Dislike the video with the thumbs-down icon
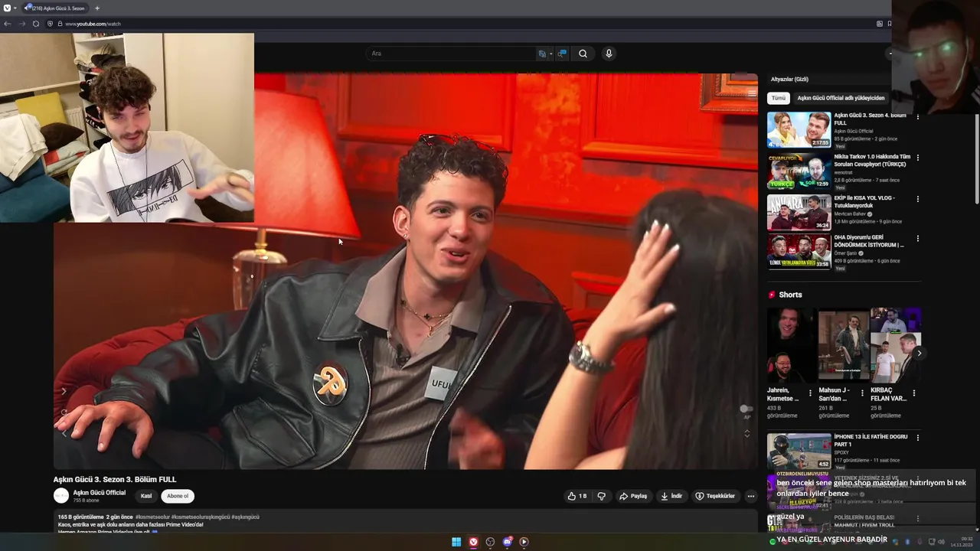The width and height of the screenshot is (980, 551). tap(601, 496)
